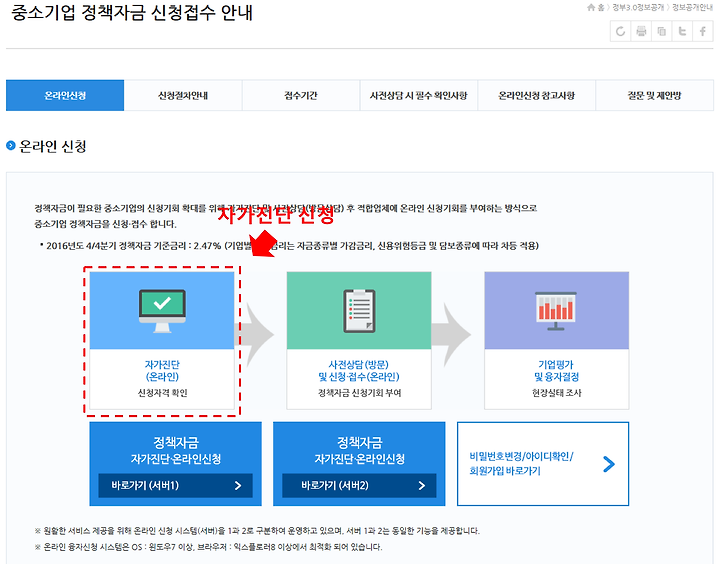Viewport: 720px width, 564px height.
Task: Click the bar chart 기업평가 icon
Action: [x=556, y=311]
